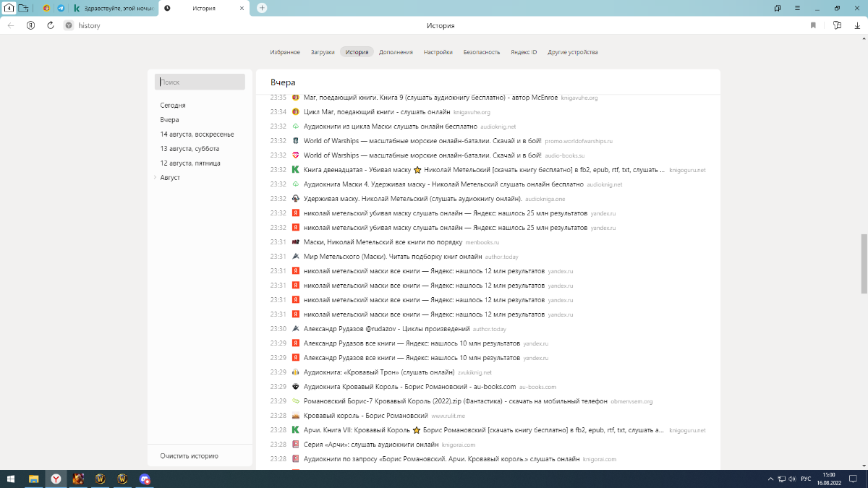Click the history Поиск search field
The image size is (868, 488).
[200, 82]
